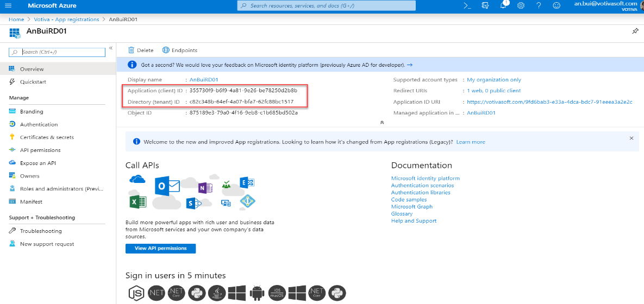Click the Application (client) ID value
Viewport: 644px width, 304px height.
(x=243, y=91)
